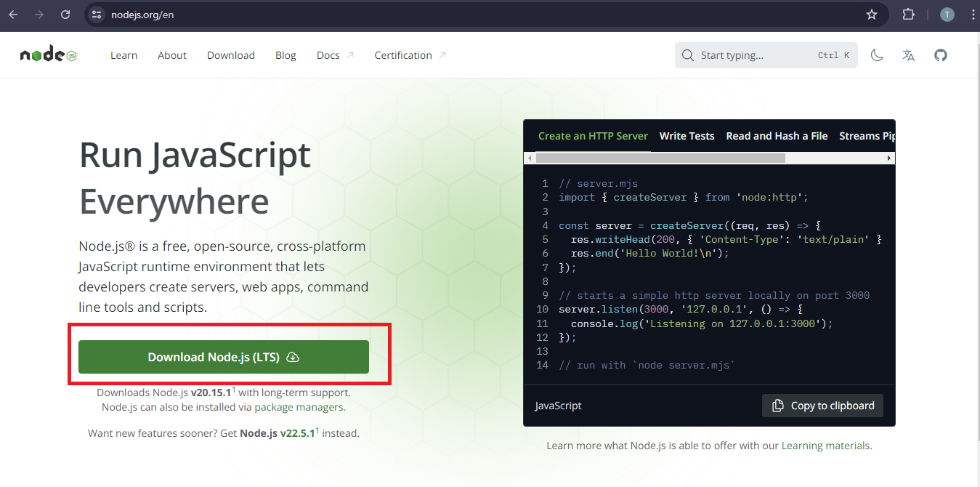Viewport: 980px width, 487px height.
Task: Reload the page with refresh icon
Action: pyautogui.click(x=65, y=15)
